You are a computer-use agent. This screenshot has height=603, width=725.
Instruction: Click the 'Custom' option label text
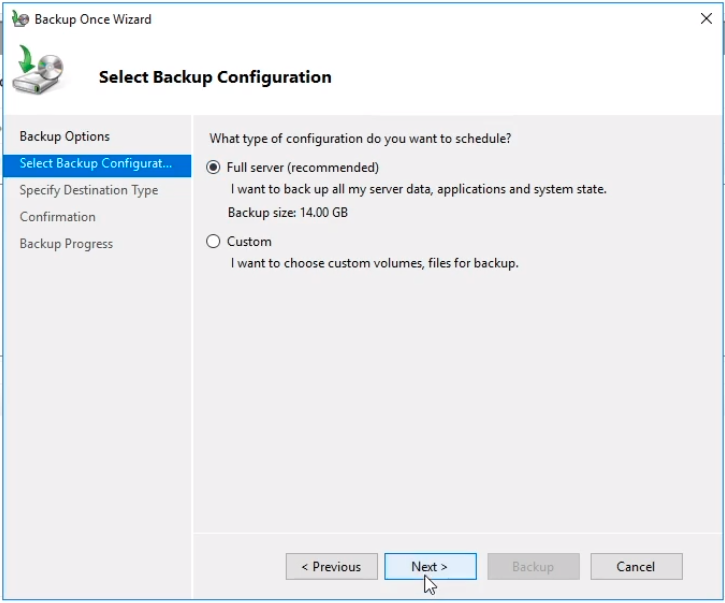click(x=249, y=241)
